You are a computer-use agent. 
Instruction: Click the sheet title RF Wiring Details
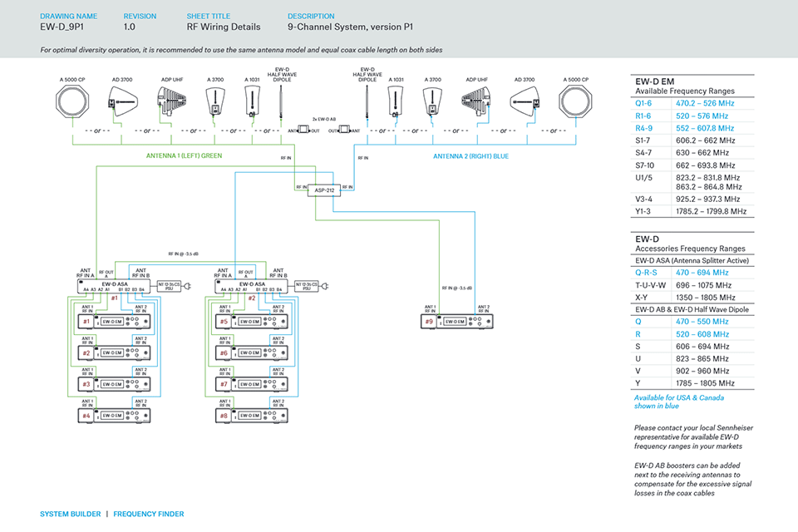click(224, 27)
